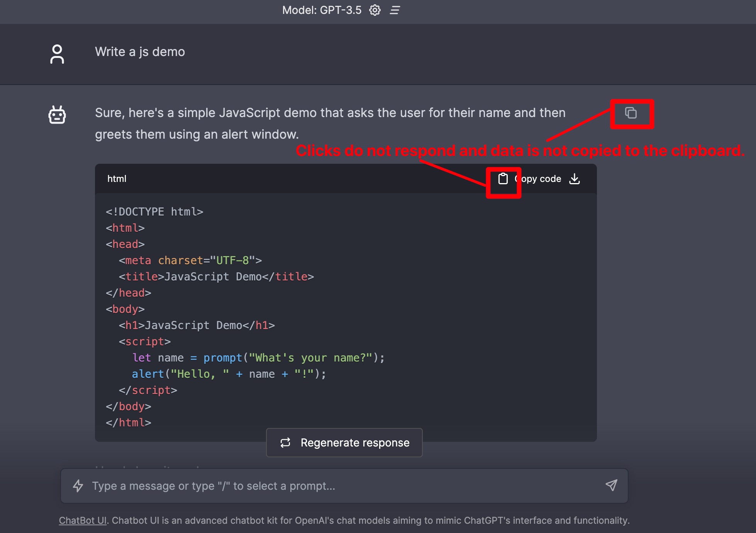Image resolution: width=756 pixels, height=533 pixels.
Task: Click the '<!DOCTYPE html>' code line
Action: point(154,212)
